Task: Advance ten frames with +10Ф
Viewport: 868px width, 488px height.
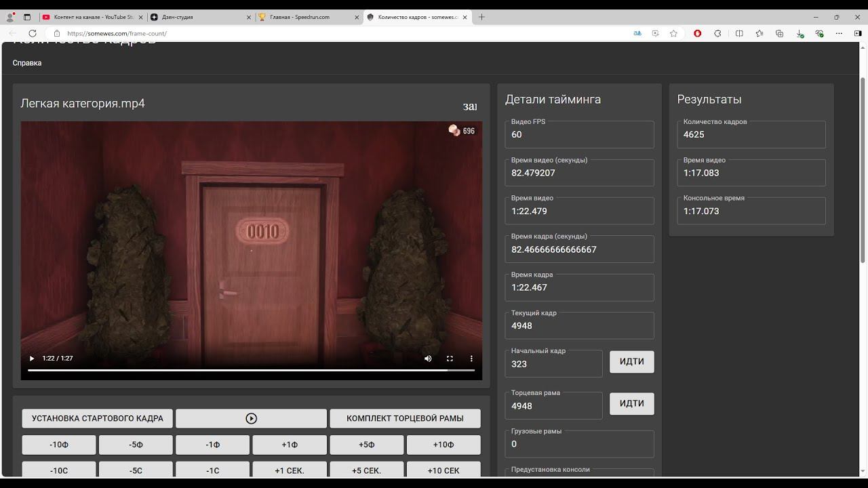Action: tap(443, 445)
